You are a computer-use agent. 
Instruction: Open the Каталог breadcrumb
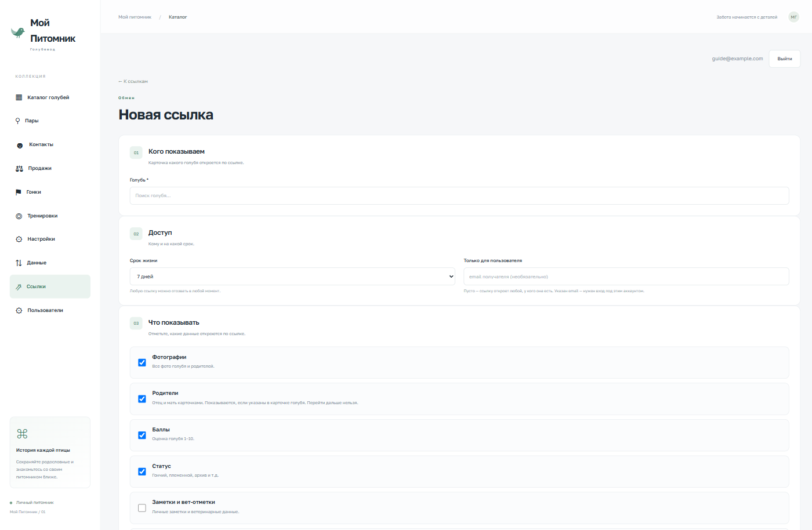(x=178, y=17)
